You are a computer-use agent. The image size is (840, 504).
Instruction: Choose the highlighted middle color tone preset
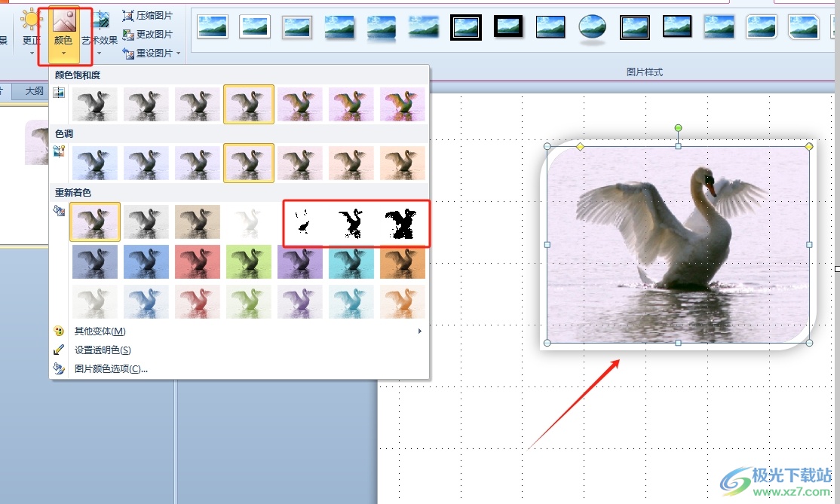coord(249,163)
